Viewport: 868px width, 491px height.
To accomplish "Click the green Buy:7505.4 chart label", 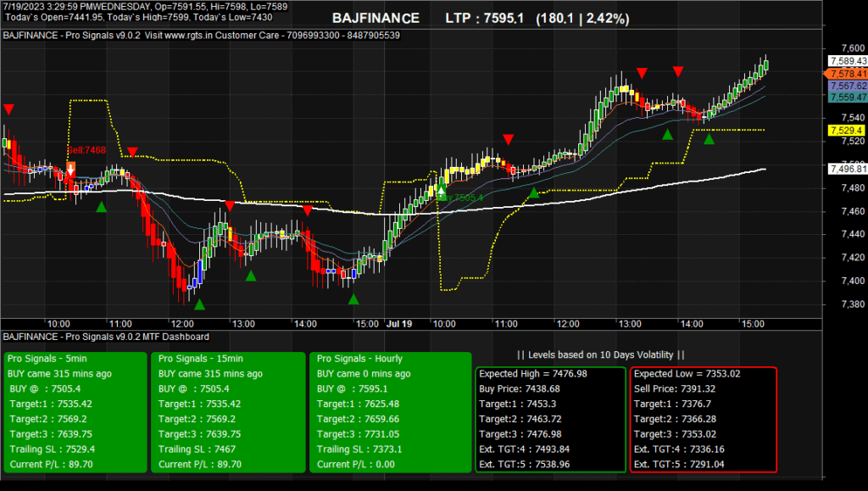I will [460, 198].
